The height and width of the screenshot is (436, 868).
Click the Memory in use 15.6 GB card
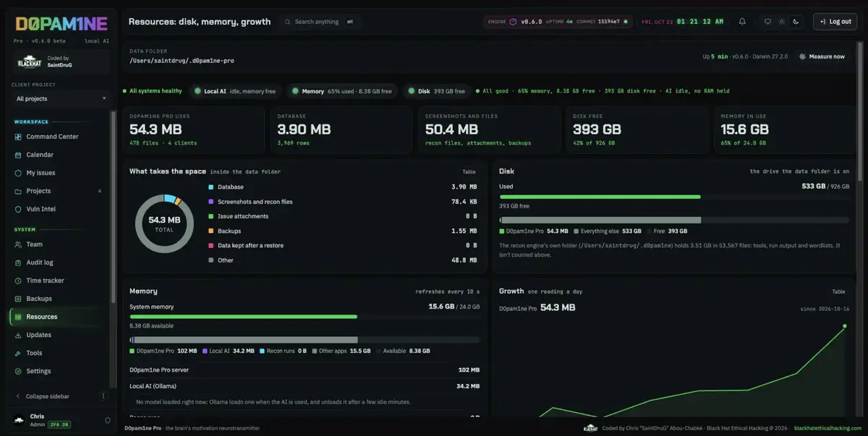(784, 129)
